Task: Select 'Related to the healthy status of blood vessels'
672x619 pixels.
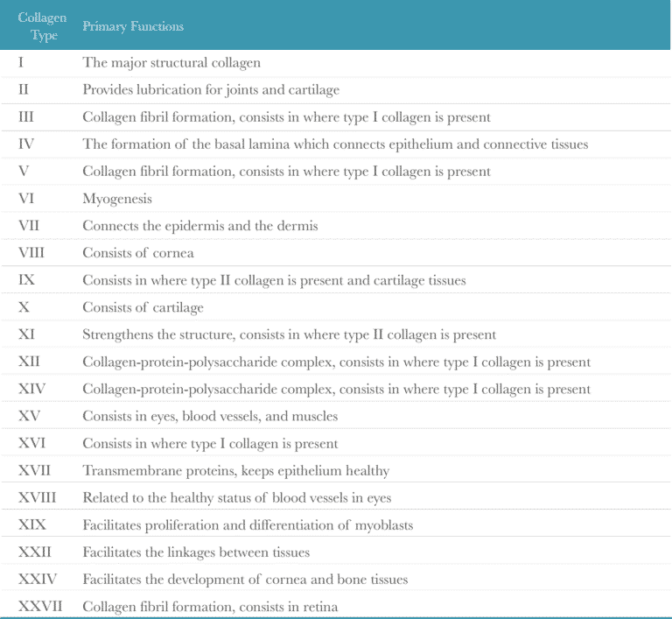Action: coord(216,497)
